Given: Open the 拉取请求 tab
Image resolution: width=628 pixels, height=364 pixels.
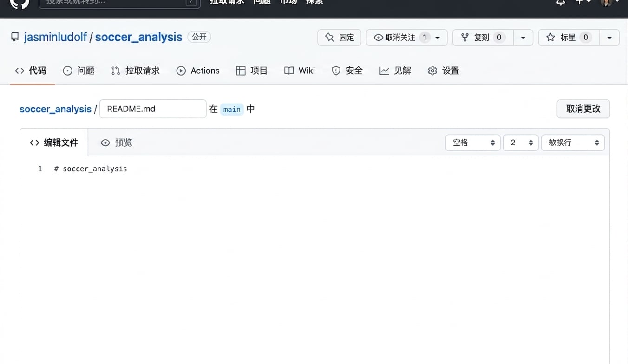Looking at the screenshot, I should [135, 71].
